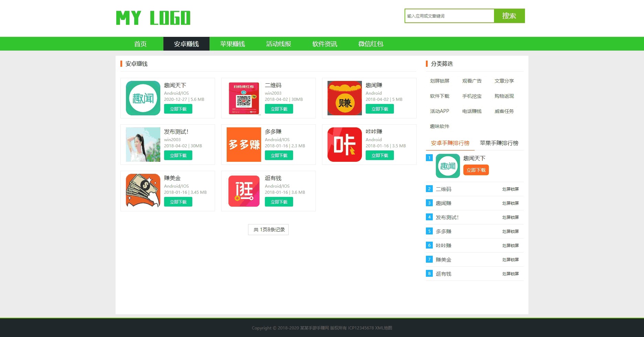Open the 微信红包 menu item
The height and width of the screenshot is (337, 644).
point(370,44)
